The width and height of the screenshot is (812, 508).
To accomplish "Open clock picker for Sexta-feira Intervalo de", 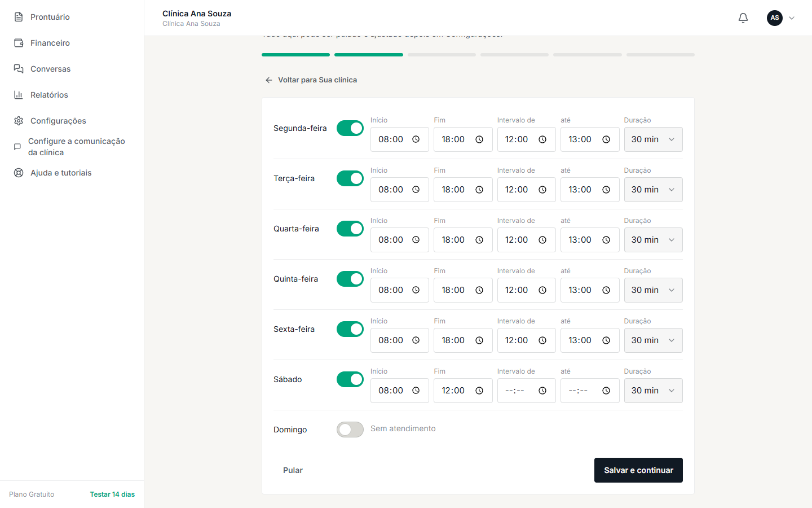I will tap(542, 340).
